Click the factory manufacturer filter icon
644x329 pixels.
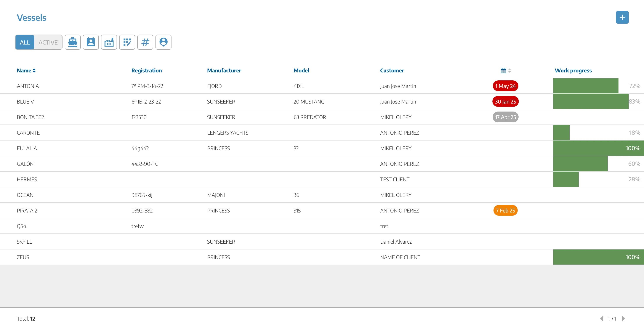tap(109, 42)
